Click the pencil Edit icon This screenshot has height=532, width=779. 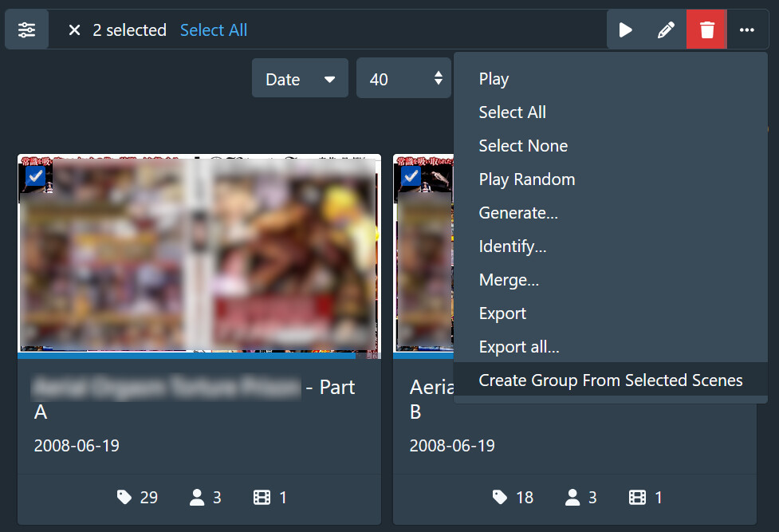666,30
